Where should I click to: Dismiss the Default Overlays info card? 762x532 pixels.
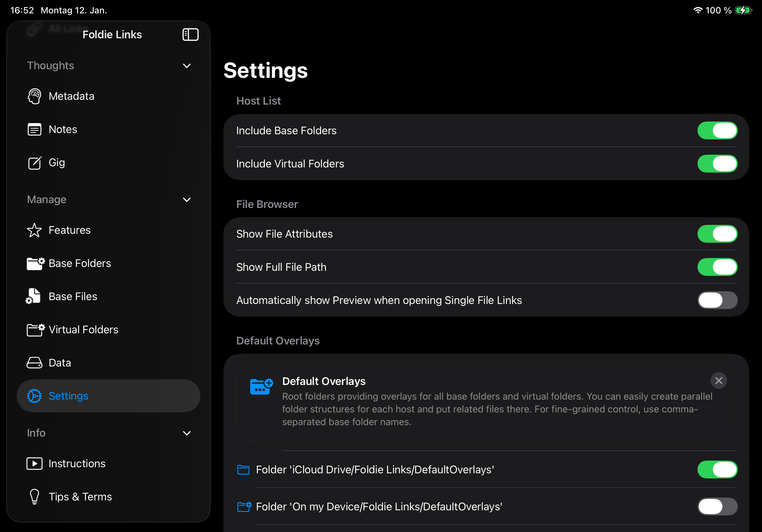click(x=719, y=381)
